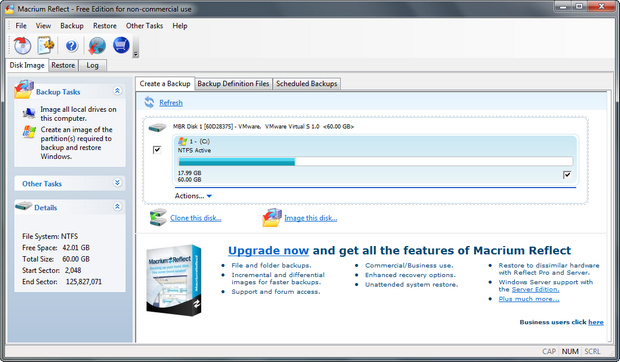Image resolution: width=620 pixels, height=362 pixels.
Task: Switch to the Log tab
Action: [x=92, y=65]
